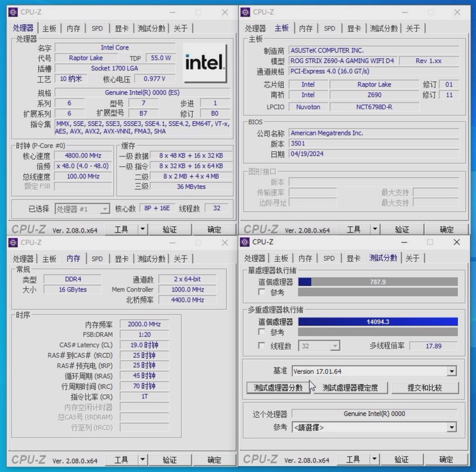The height and width of the screenshot is (472, 476).
Task: Click the multi thread score bar 14094.3
Action: (x=377, y=322)
